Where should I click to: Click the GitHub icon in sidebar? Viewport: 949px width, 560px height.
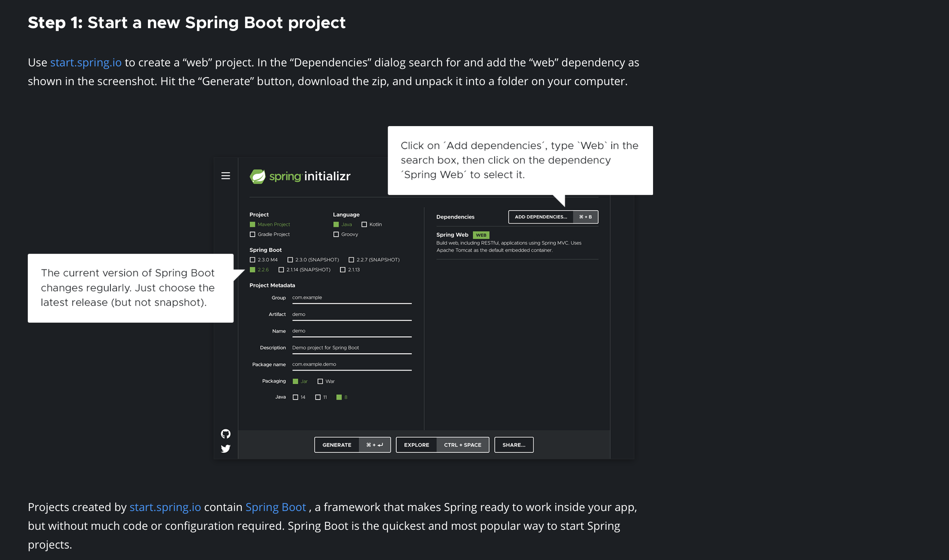(x=226, y=434)
